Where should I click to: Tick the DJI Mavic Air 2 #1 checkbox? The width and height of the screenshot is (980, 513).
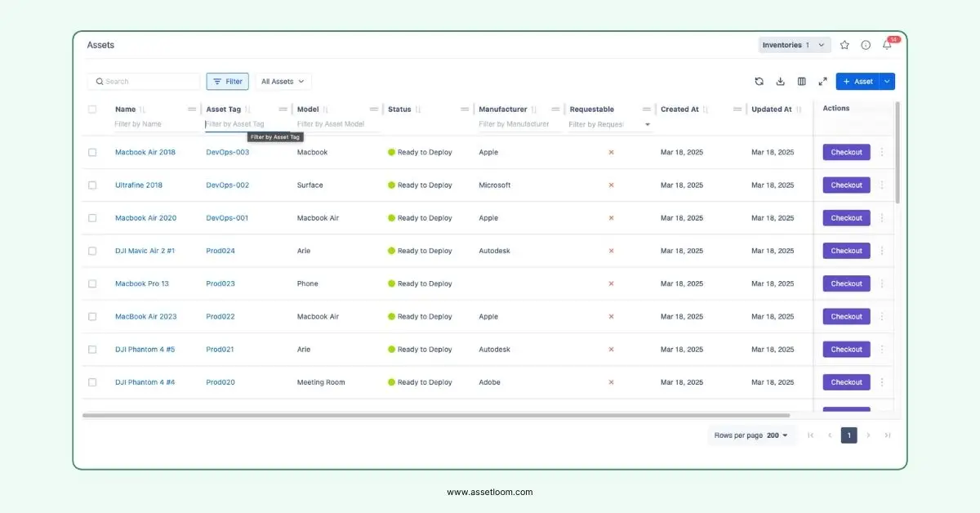92,251
